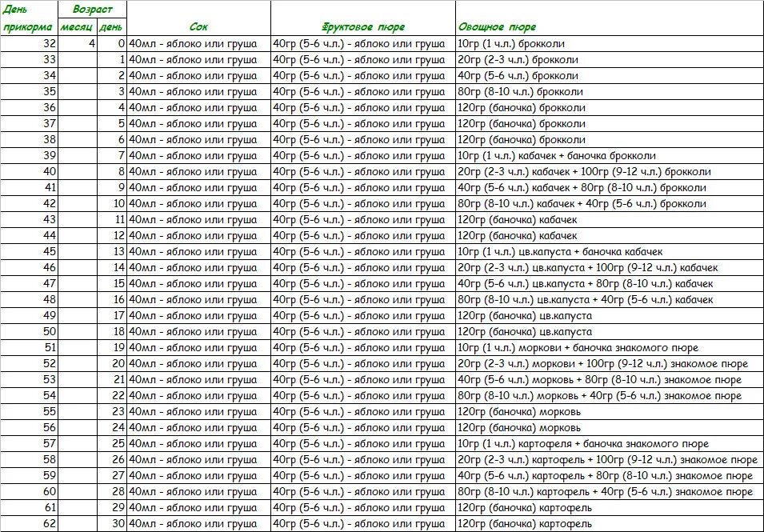Click the age day cell with value 0
The width and height of the screenshot is (764, 532).
(x=112, y=44)
